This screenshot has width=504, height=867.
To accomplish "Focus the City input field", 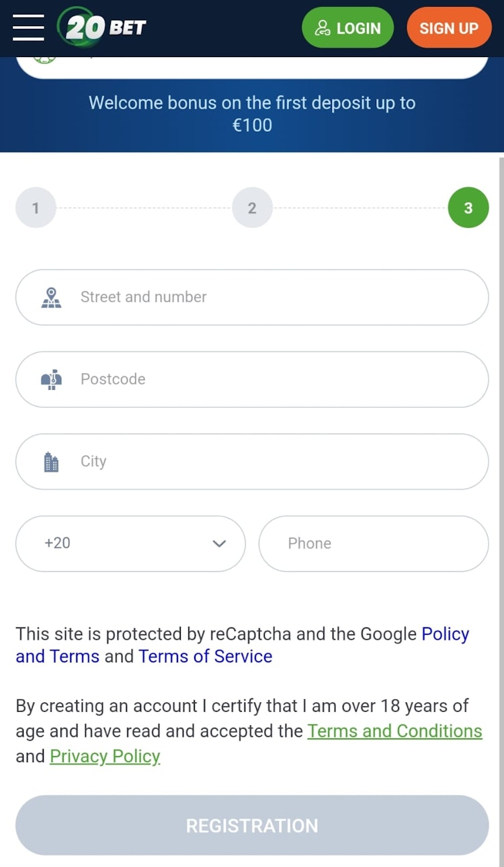I will 252,461.
